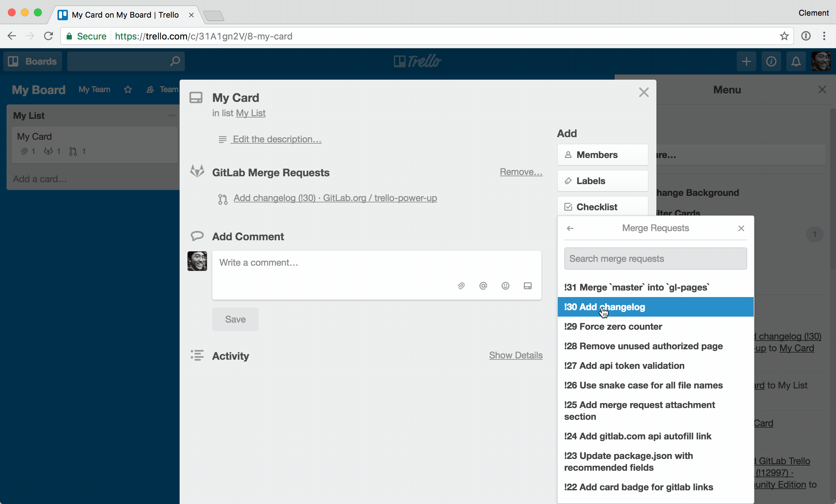Open the My Team tab

coord(94,89)
